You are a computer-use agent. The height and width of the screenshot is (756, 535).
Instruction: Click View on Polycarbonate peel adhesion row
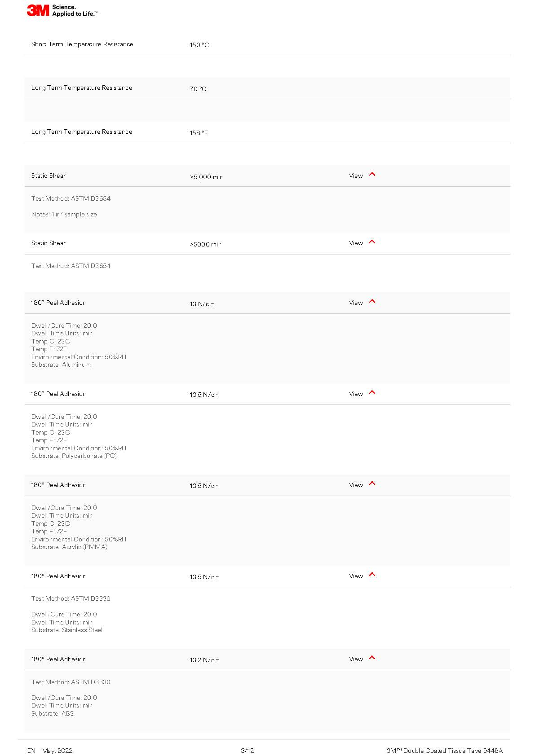point(356,394)
